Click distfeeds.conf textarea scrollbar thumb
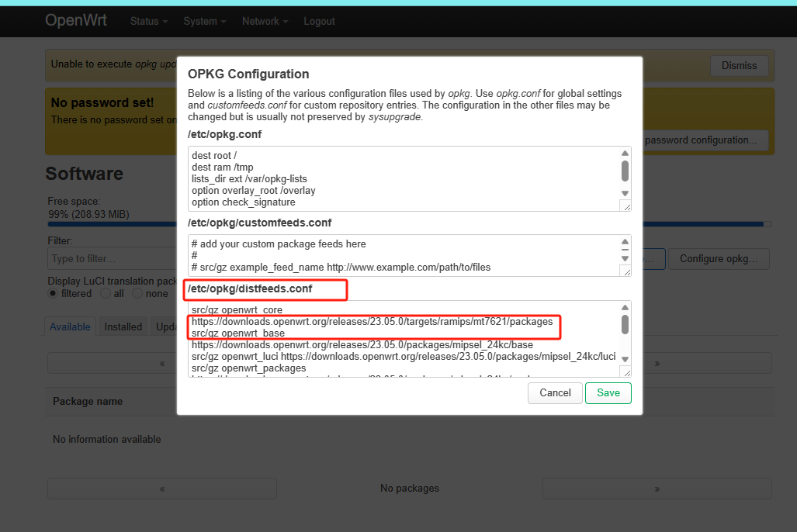 point(625,325)
